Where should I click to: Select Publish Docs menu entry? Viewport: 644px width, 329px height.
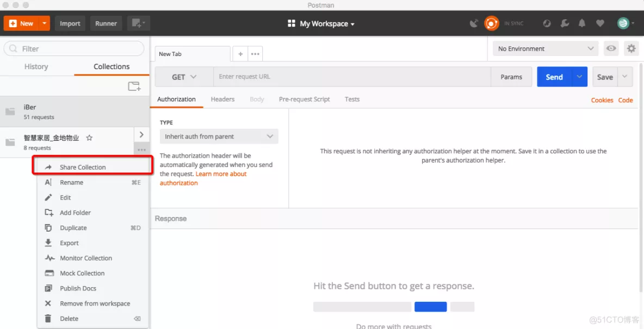click(x=93, y=289)
